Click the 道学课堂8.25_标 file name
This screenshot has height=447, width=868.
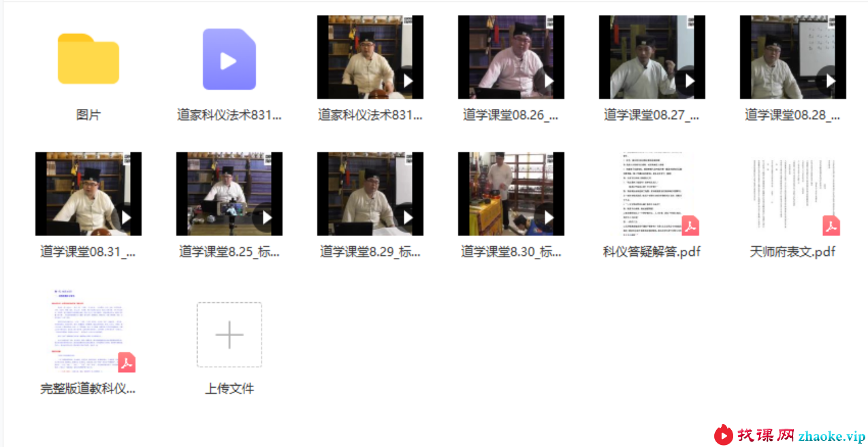pyautogui.click(x=229, y=252)
